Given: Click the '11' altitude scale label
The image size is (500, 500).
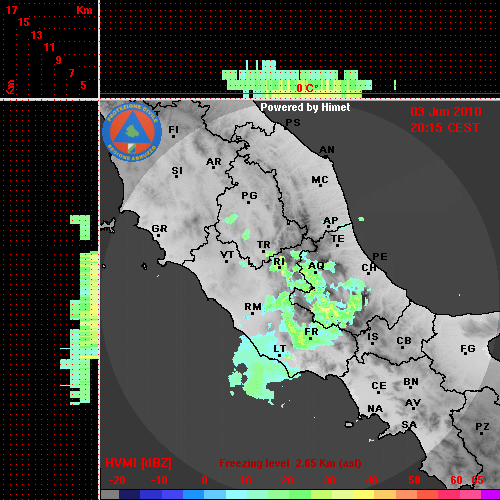Looking at the screenshot, I should tap(49, 47).
